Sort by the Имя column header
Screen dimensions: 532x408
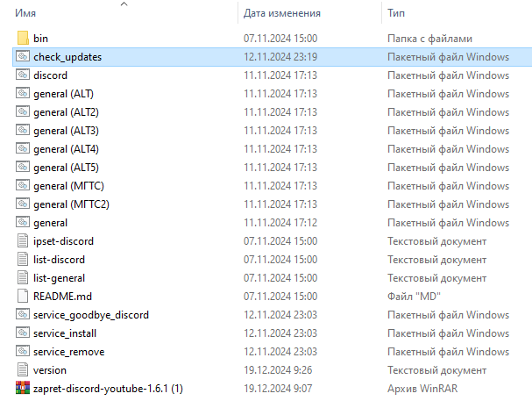click(x=25, y=13)
